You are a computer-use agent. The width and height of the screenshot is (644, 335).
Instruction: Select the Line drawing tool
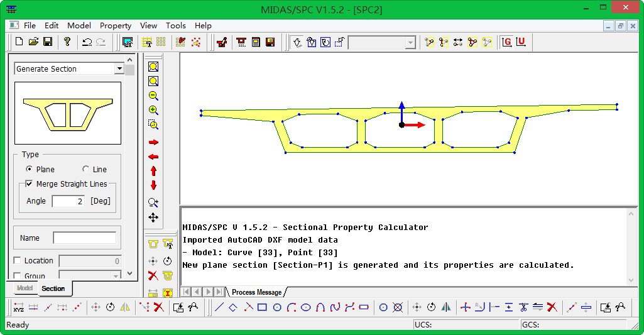pyautogui.click(x=219, y=307)
